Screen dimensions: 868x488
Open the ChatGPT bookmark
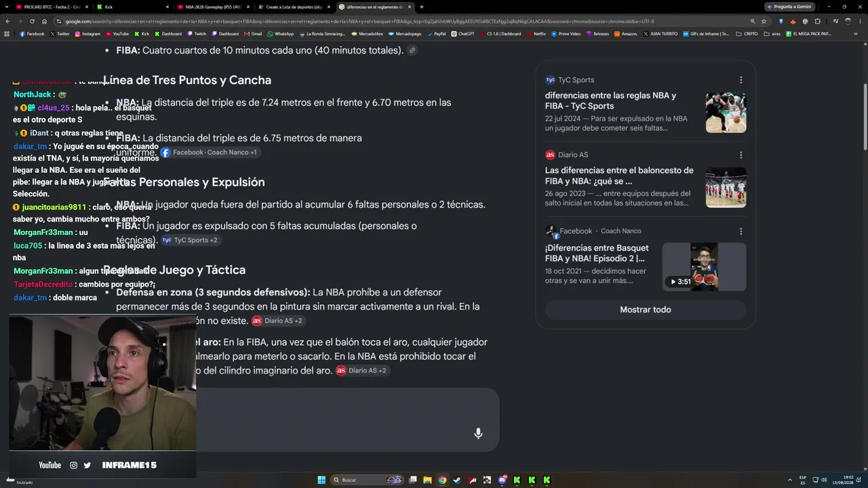pos(462,34)
